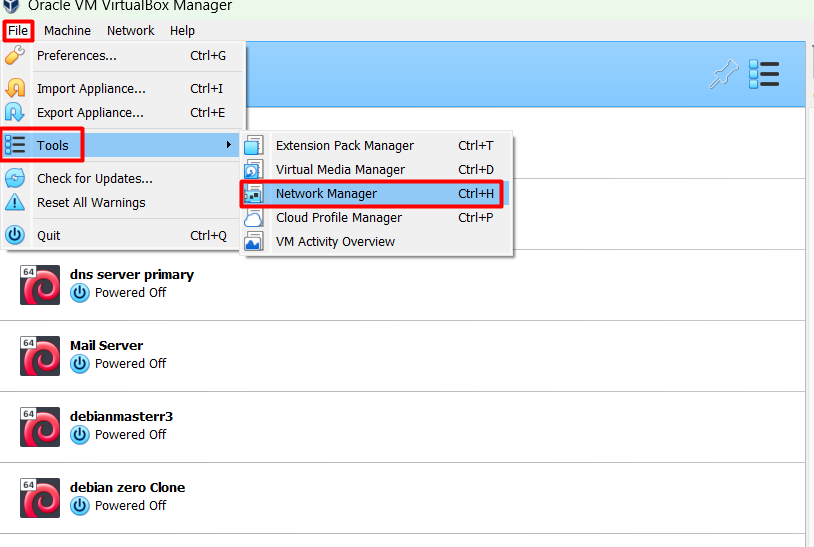Click the VirtualBox logo in title bar
814x547 pixels.
[x=11, y=6]
